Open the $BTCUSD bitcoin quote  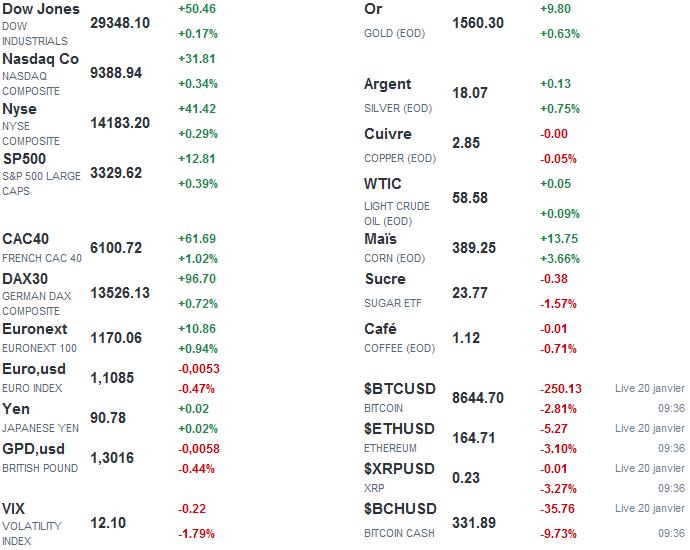click(x=400, y=389)
